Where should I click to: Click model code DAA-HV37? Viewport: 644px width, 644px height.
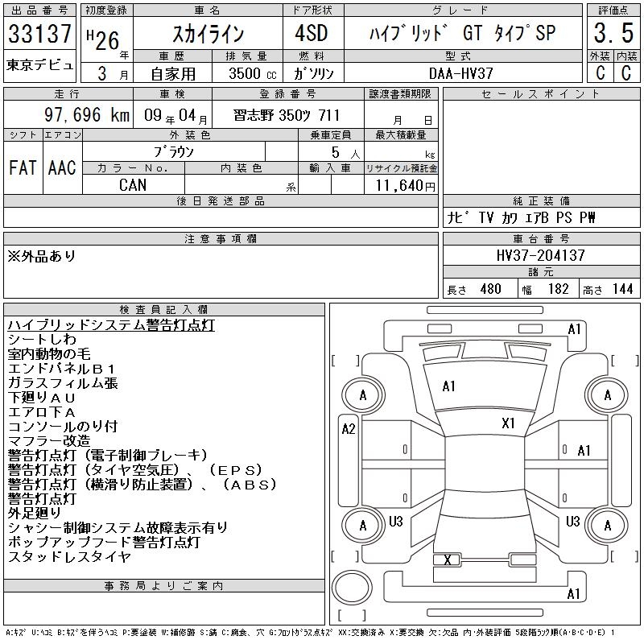(460, 73)
